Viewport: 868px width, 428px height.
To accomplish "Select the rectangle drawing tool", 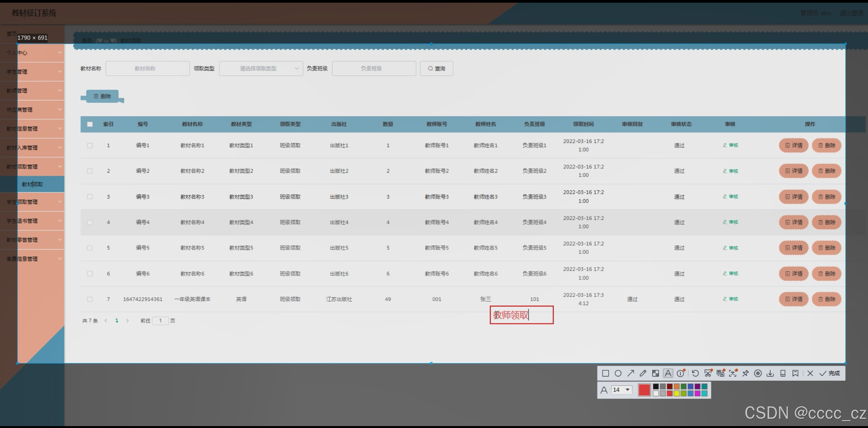I will 606,373.
